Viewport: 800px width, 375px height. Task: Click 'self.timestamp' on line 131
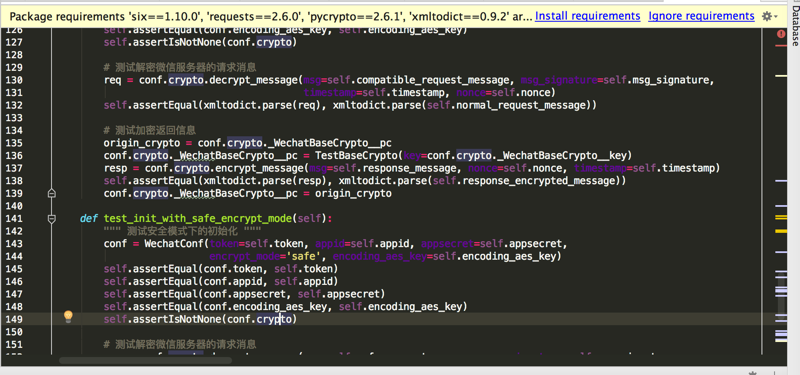tap(405, 92)
